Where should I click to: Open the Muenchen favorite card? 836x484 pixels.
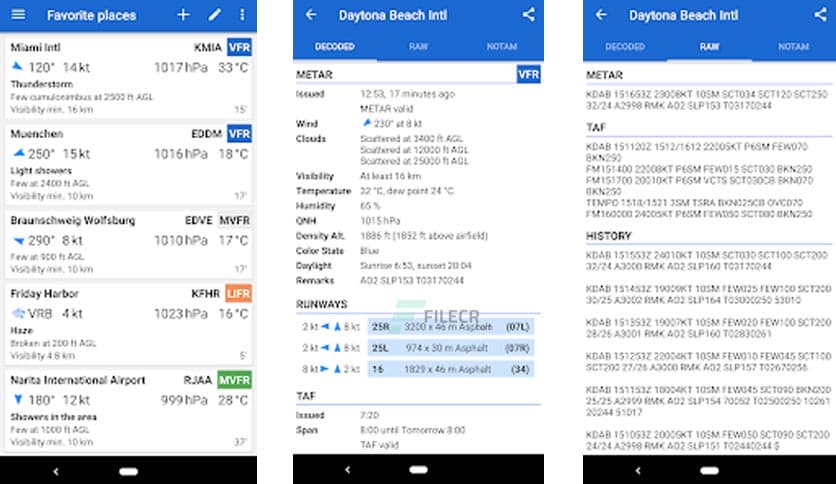(x=128, y=163)
